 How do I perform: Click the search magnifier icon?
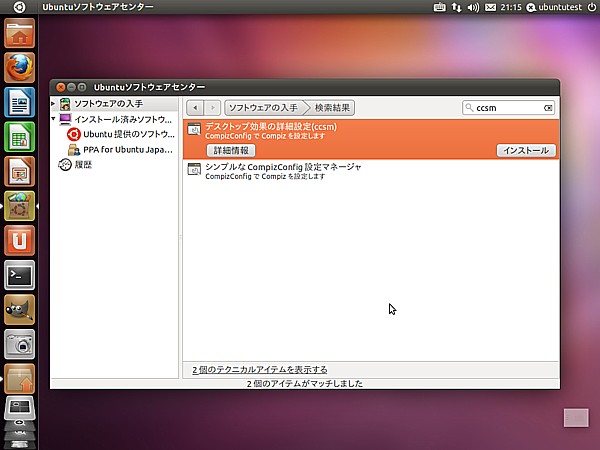469,108
